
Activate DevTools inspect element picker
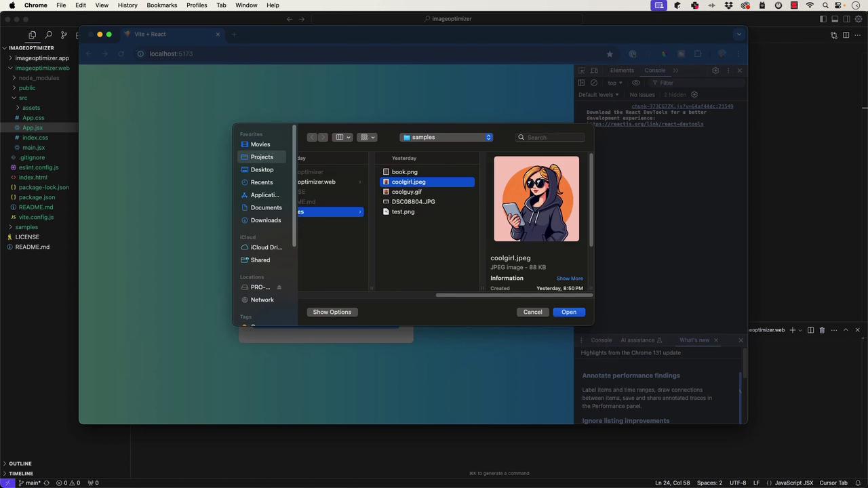pos(581,70)
